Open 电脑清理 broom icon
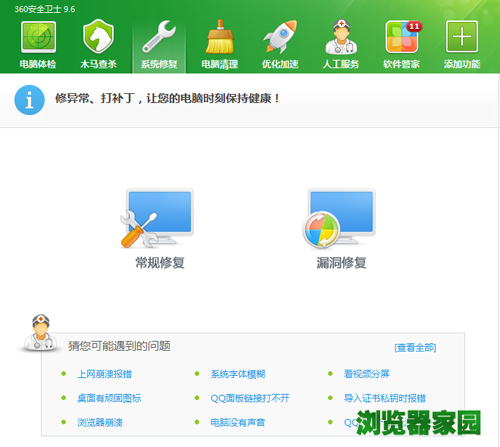The image size is (500, 447). tap(220, 37)
